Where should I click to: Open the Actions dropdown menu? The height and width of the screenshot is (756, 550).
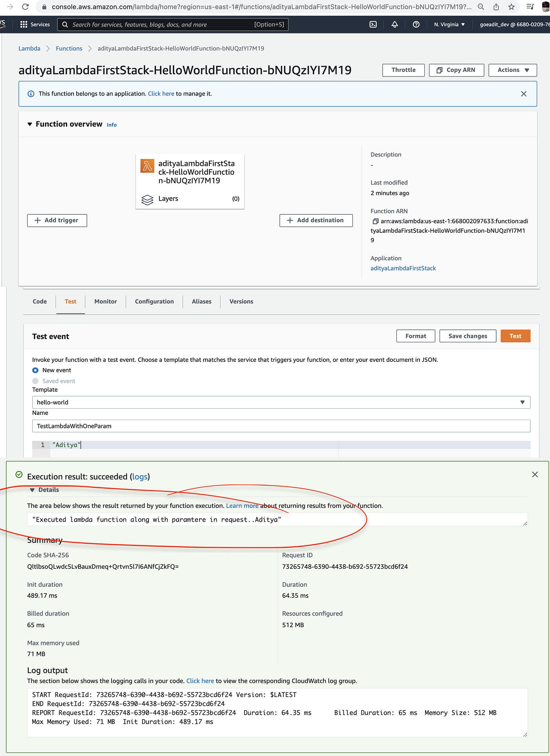tap(513, 70)
